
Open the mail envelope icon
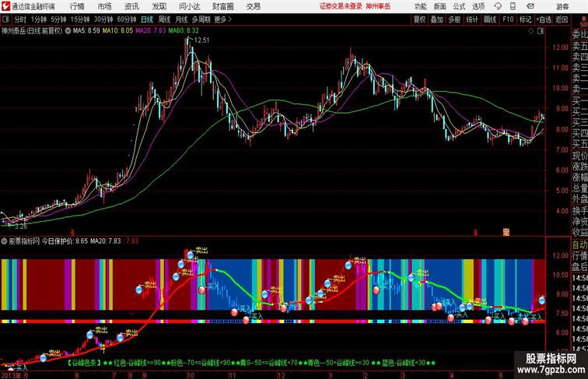(x=530, y=6)
